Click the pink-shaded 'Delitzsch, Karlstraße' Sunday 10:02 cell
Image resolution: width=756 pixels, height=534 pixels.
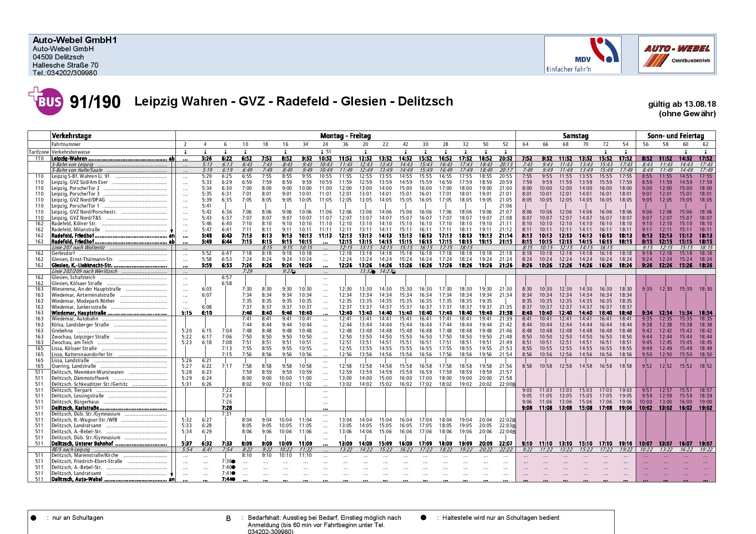pyautogui.click(x=646, y=408)
